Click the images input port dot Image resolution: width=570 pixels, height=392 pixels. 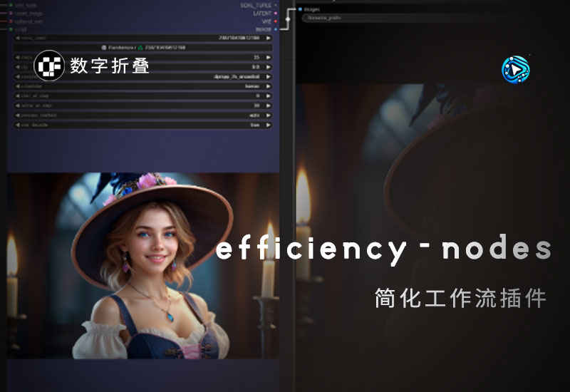coord(300,9)
